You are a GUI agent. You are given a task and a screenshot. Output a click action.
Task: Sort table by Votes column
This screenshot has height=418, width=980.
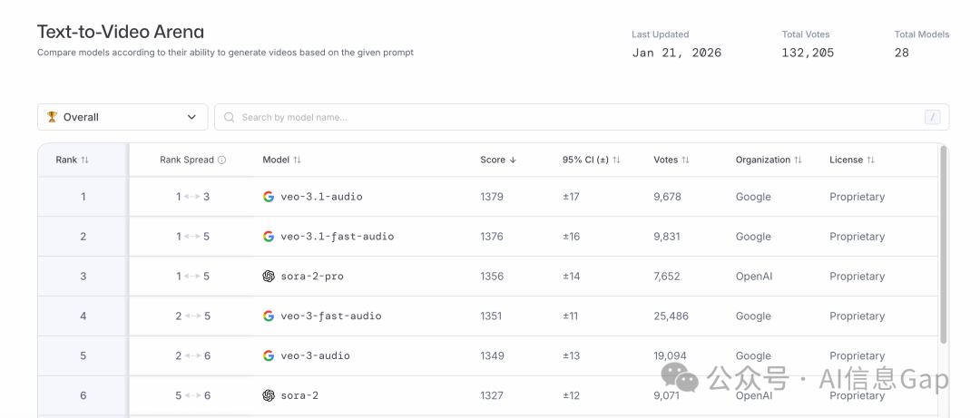[671, 160]
